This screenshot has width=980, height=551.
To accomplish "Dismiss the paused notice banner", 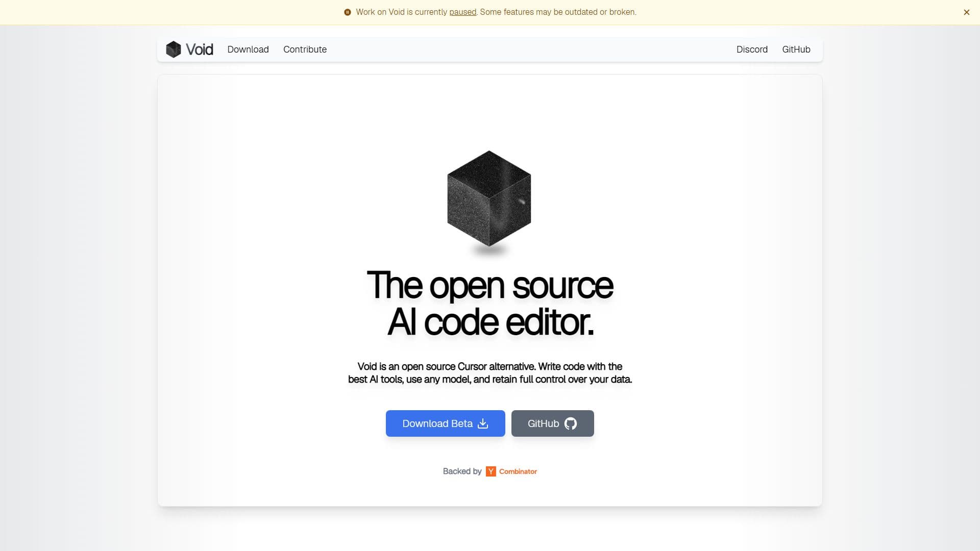I will point(966,12).
